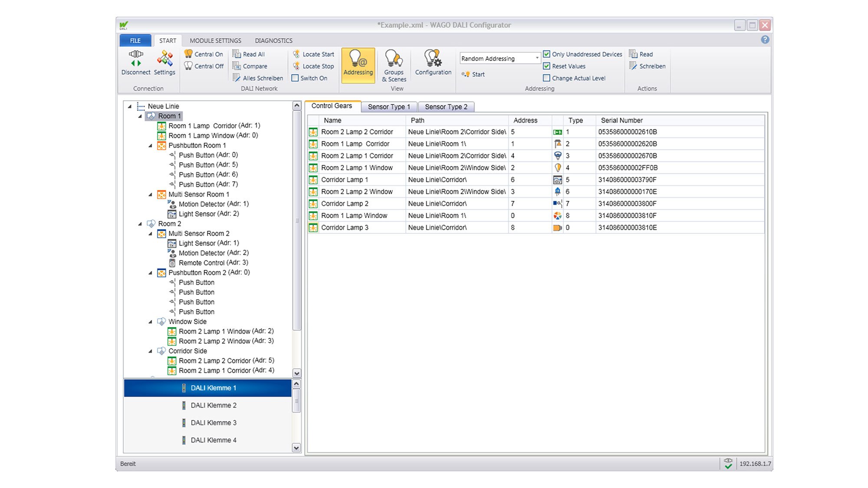868x488 pixels.
Task: Click the tree panel scroll down arrow
Action: [x=297, y=373]
